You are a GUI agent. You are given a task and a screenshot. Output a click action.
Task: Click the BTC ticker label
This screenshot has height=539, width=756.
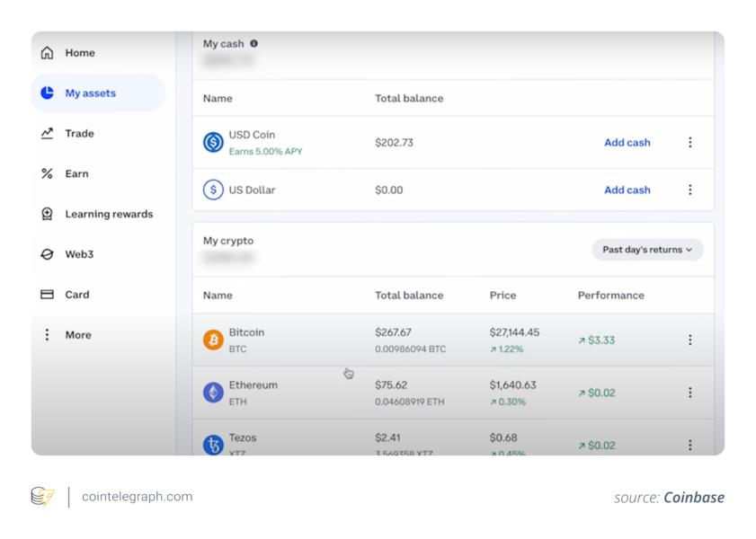pos(237,349)
